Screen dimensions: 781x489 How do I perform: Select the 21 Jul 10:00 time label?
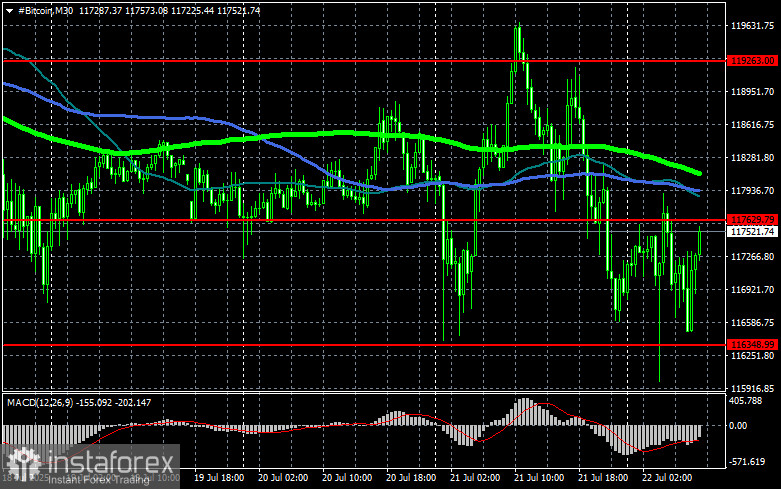pos(539,478)
